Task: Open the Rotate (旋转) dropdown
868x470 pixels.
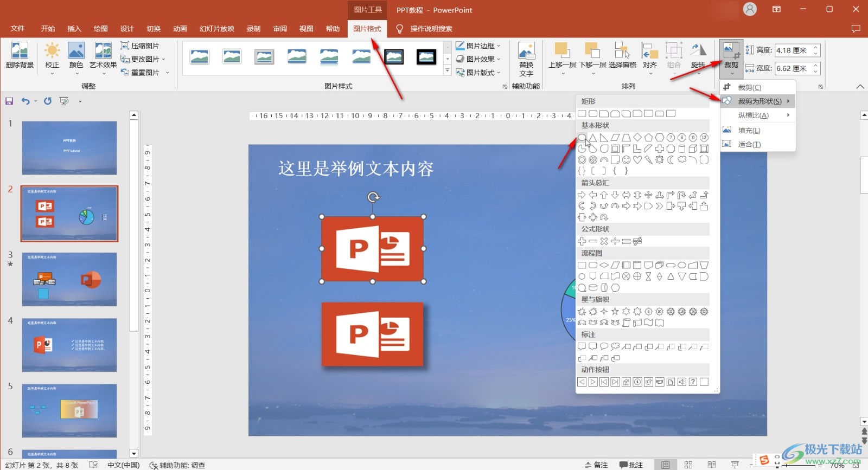Action: 698,58
